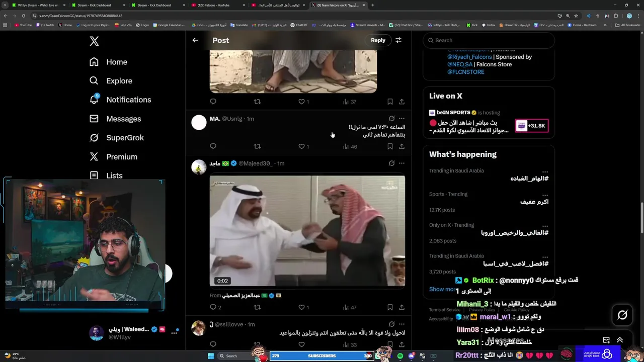Click the Reply button in Post header
Screen dimensions: 644x362
[x=378, y=40]
